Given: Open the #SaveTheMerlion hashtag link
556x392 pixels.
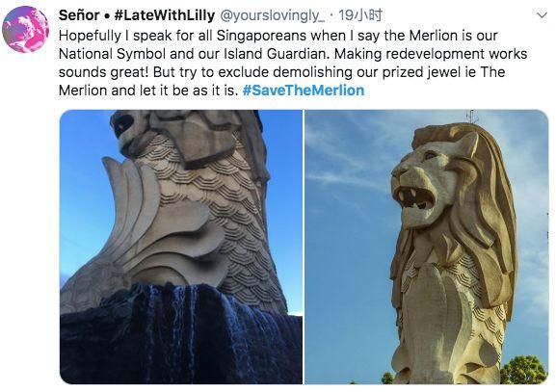Looking at the screenshot, I should coord(304,90).
